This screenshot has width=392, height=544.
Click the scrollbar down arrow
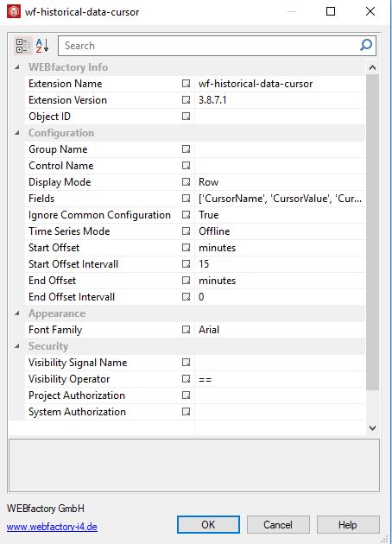point(373,427)
